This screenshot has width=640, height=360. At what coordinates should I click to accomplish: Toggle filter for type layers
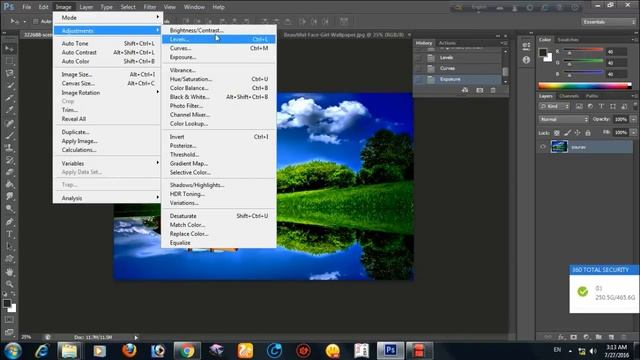pyautogui.click(x=601, y=106)
